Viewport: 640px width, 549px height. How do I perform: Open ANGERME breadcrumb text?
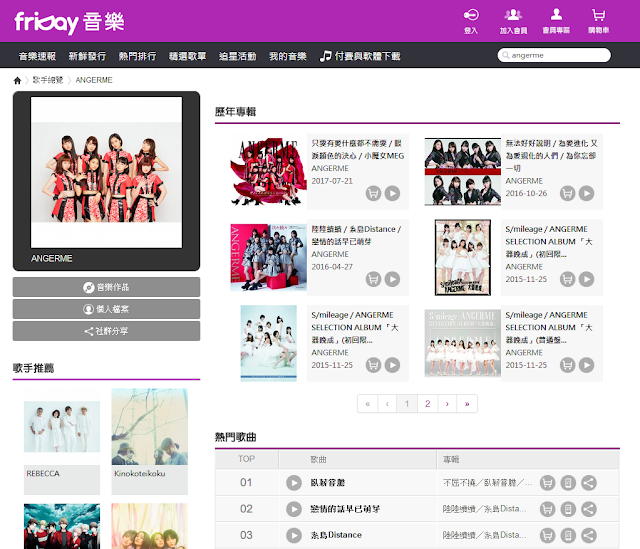[x=94, y=80]
